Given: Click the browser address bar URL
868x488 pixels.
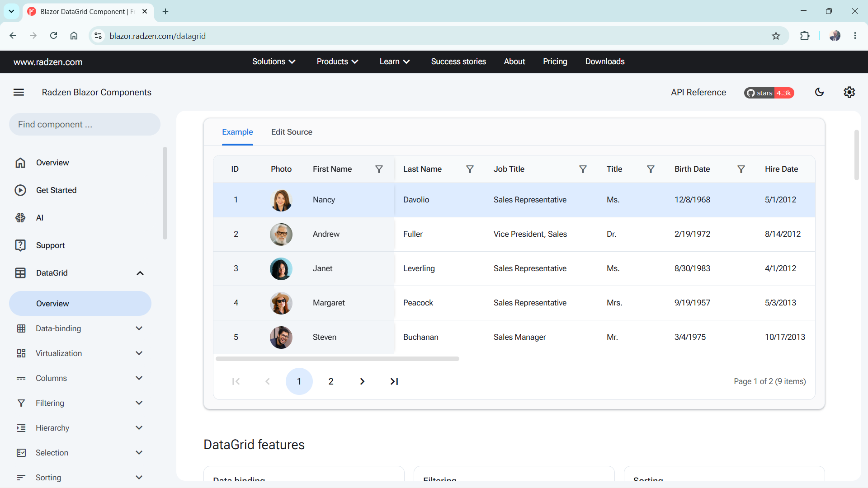Looking at the screenshot, I should click(x=157, y=36).
